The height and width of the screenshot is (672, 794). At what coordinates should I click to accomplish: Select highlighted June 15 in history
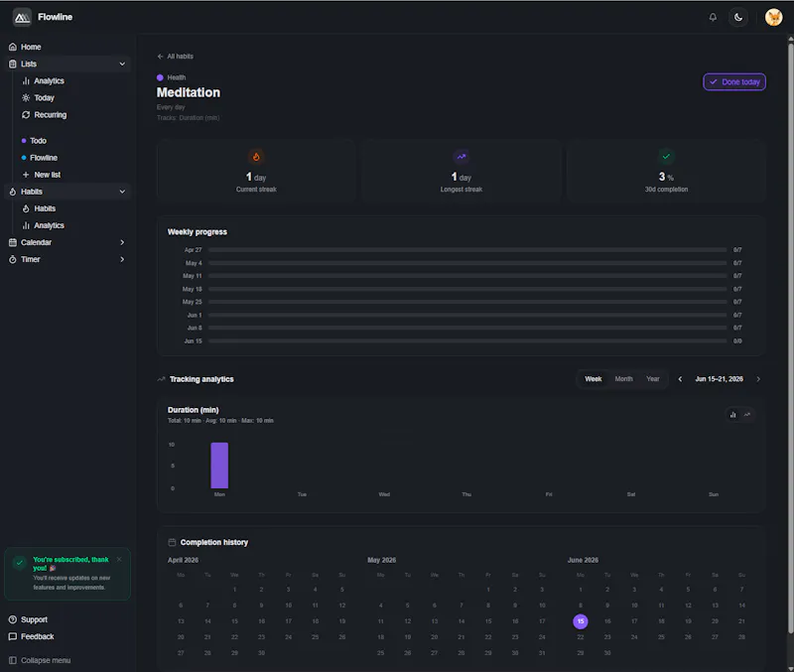pos(581,621)
